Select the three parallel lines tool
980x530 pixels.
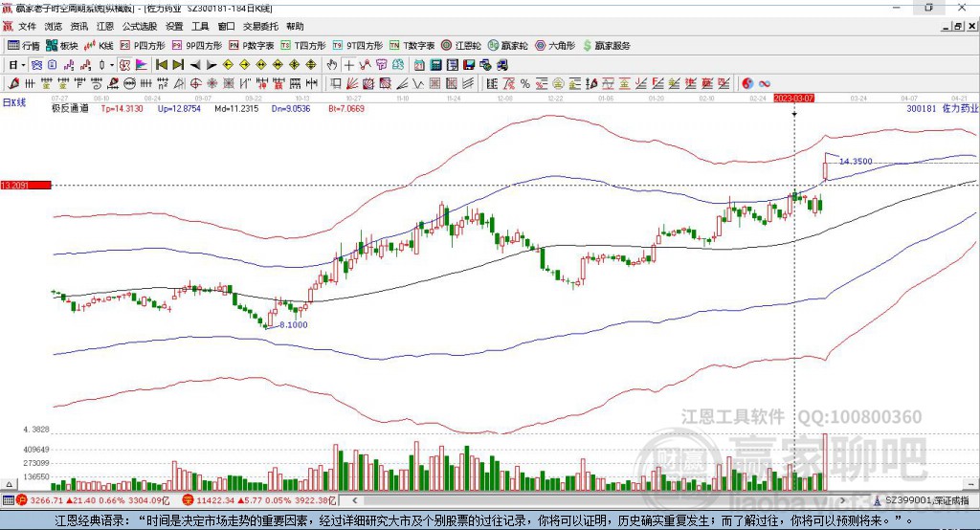[x=467, y=84]
